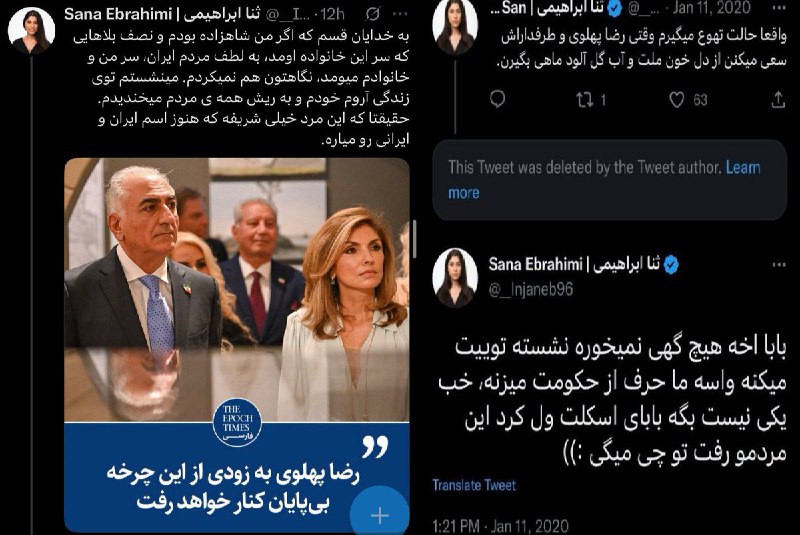Open the Reza Pahlavi photo
Image resolution: width=800 pixels, height=535 pixels.
pyautogui.click(x=237, y=289)
